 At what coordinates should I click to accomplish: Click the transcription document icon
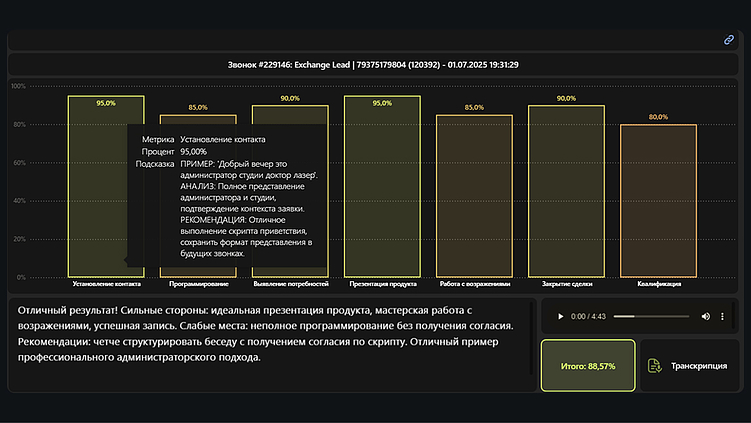coord(654,366)
